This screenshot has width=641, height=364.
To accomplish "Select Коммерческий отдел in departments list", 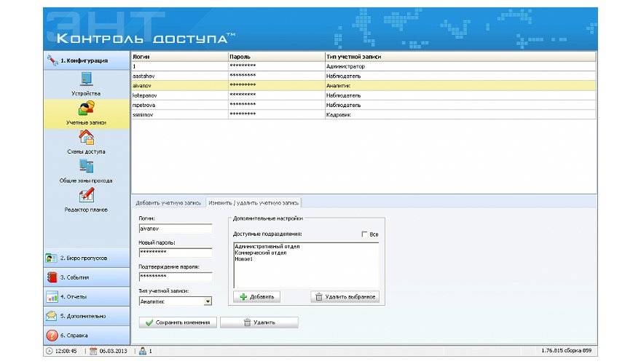I will tap(261, 253).
